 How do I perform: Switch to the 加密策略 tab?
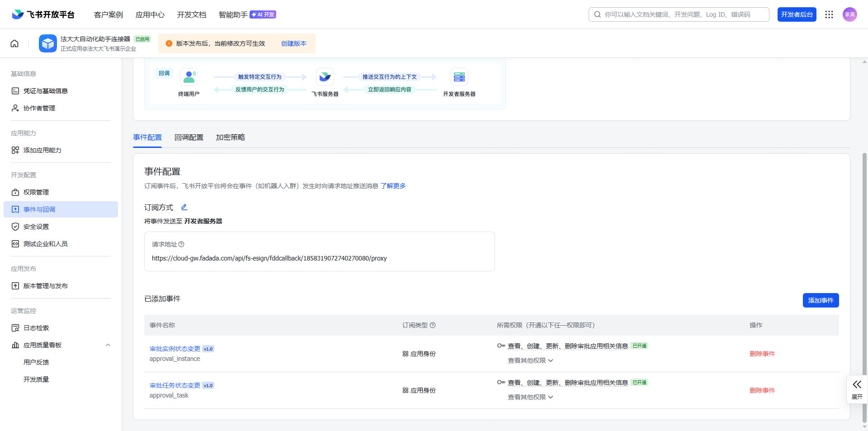(230, 137)
